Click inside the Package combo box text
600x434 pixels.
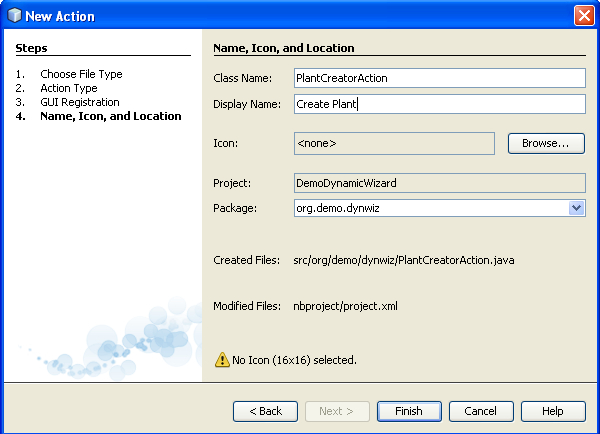point(428,208)
